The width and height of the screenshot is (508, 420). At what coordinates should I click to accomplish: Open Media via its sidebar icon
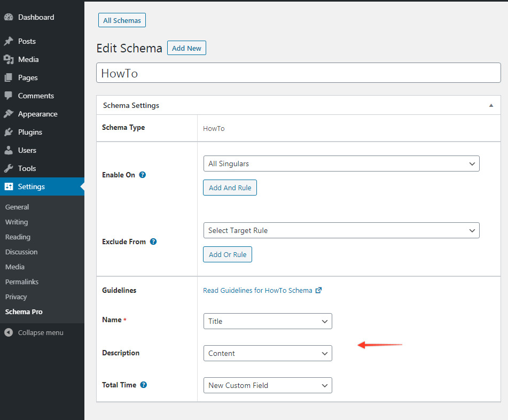[9, 59]
